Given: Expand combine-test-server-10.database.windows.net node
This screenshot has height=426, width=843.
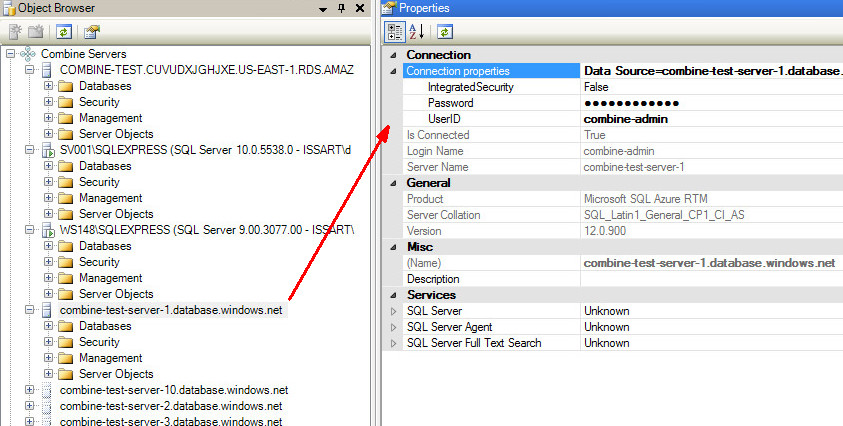Looking at the screenshot, I should (29, 390).
